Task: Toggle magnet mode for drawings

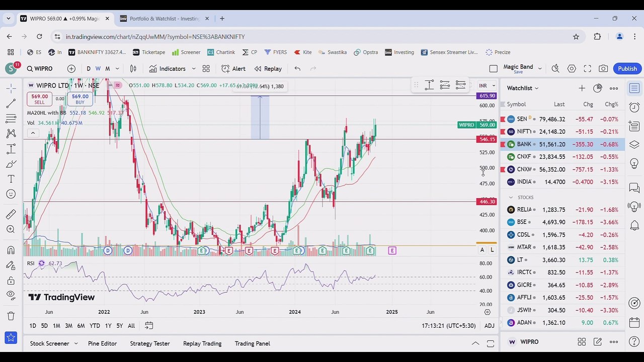Action: point(11,250)
